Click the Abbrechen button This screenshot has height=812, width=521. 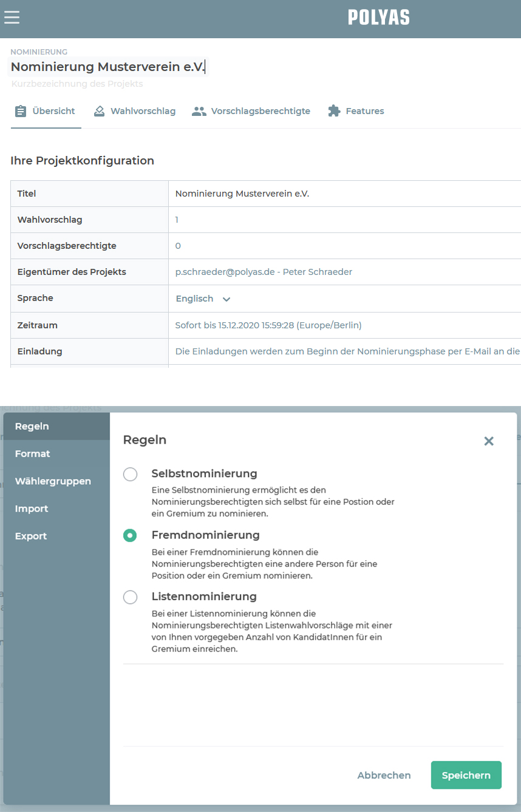(384, 775)
